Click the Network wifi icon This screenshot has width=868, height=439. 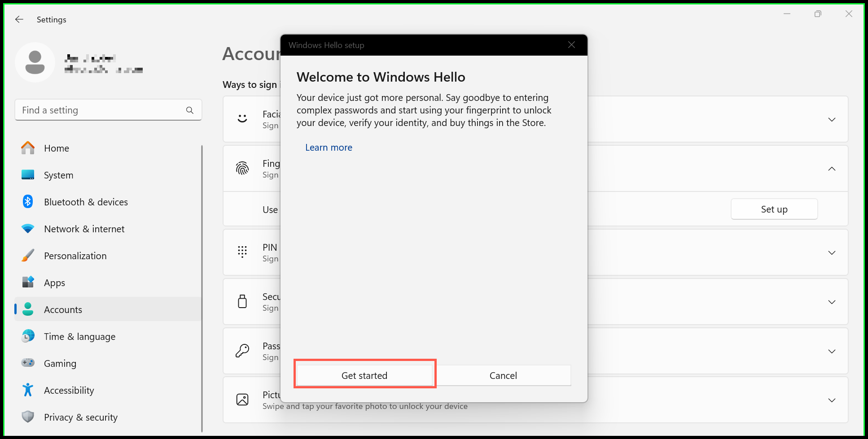coord(28,229)
